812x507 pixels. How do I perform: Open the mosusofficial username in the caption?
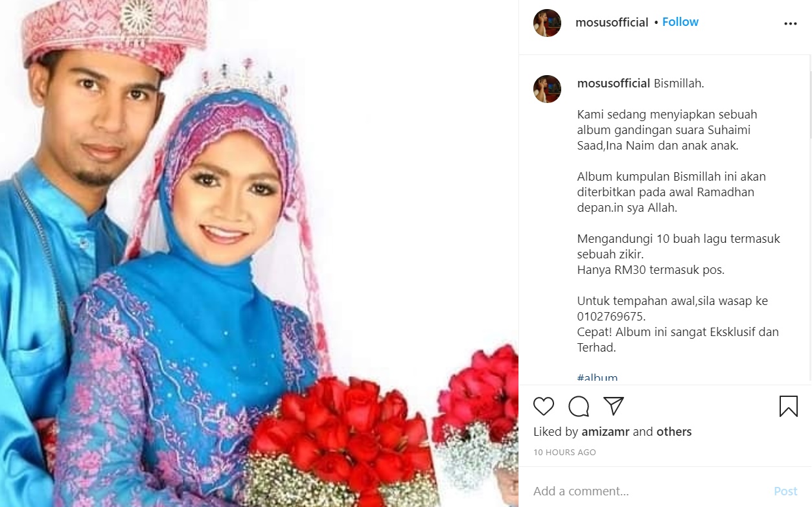[614, 84]
